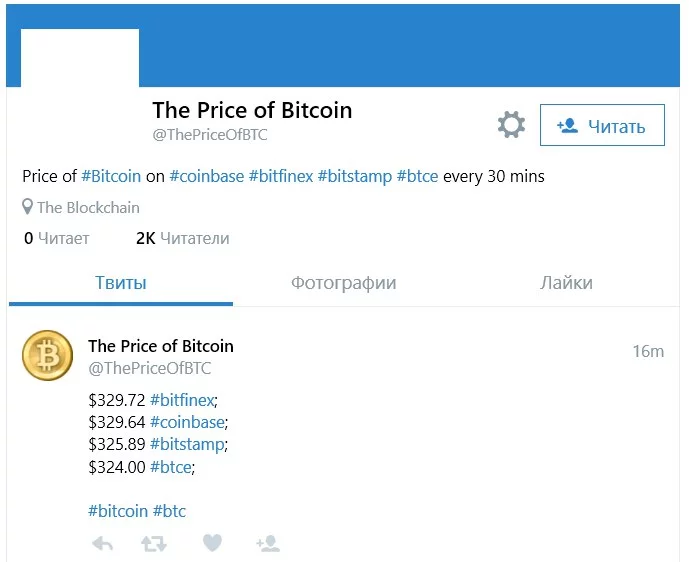Open the #Bitcoin hashtag in the bio
689x562 pixels.
point(111,176)
